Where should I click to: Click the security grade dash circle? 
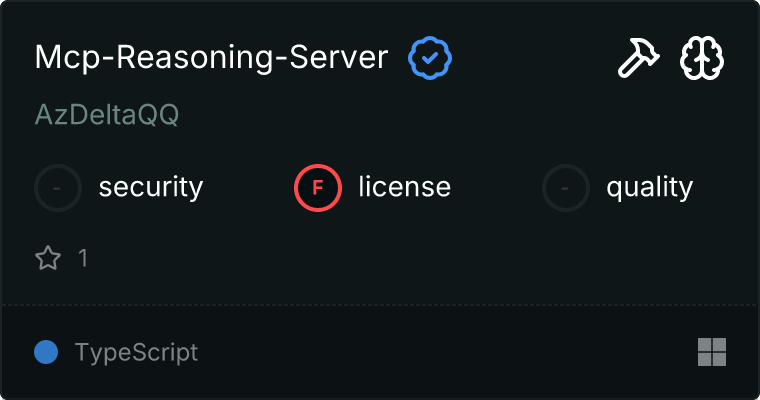tap(58, 187)
